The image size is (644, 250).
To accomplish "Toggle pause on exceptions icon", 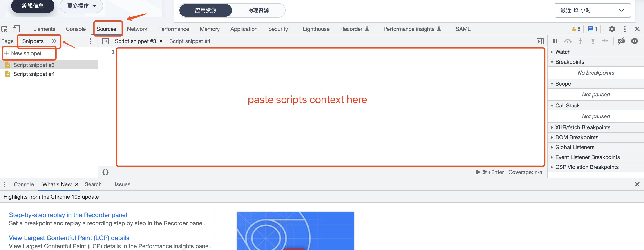I will [x=634, y=41].
